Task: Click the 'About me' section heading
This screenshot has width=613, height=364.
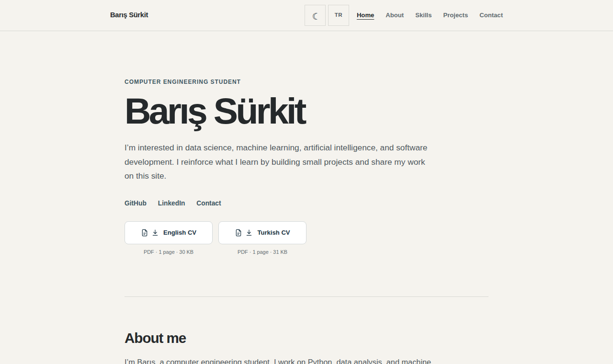Action: (x=155, y=338)
